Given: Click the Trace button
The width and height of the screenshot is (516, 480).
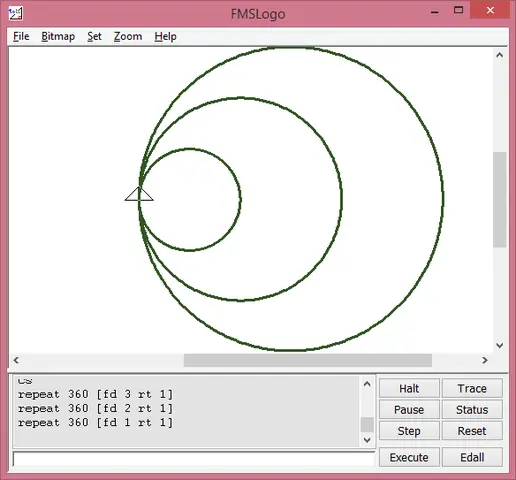Looking at the screenshot, I should tap(472, 388).
